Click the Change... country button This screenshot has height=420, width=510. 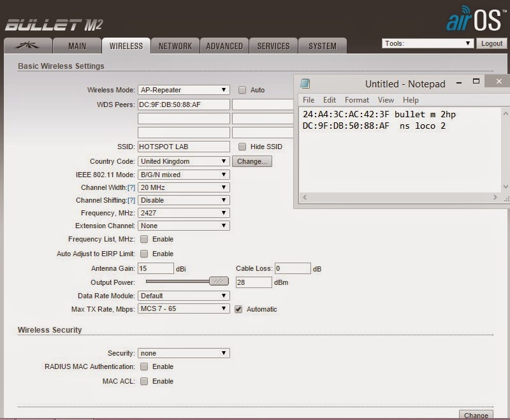(x=252, y=161)
